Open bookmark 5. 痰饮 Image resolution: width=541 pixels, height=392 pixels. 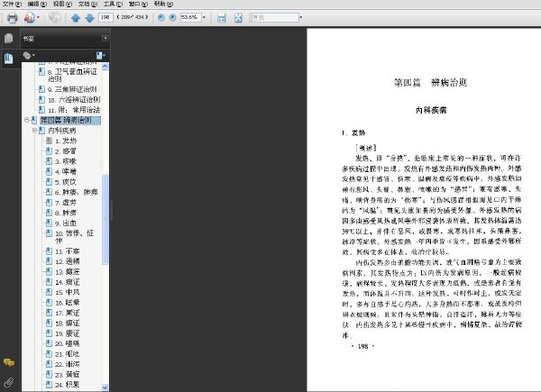coord(66,182)
